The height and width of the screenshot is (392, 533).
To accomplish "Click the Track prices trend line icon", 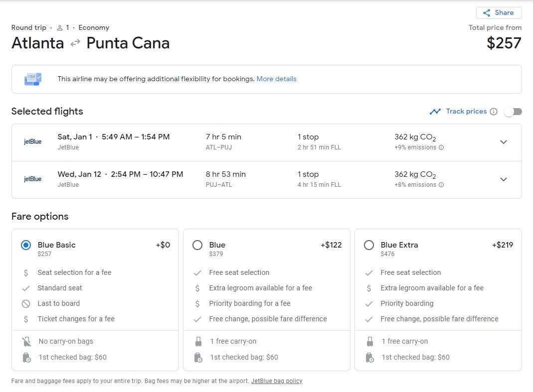I will tap(435, 112).
